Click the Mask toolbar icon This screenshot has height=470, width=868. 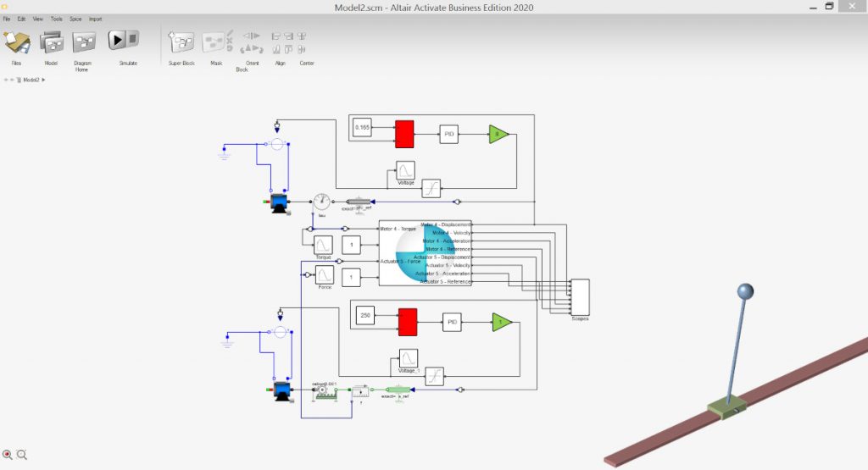coord(215,42)
